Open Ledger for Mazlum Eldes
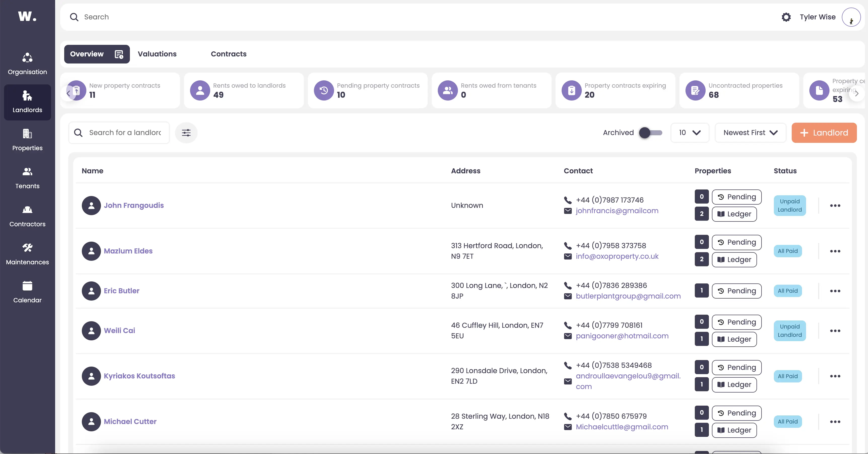 [x=734, y=260]
